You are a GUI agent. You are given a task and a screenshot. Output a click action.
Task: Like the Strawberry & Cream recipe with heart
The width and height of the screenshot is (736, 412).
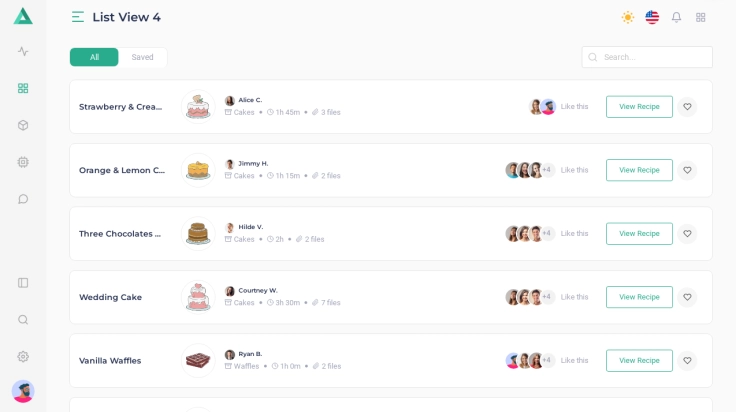(x=687, y=107)
